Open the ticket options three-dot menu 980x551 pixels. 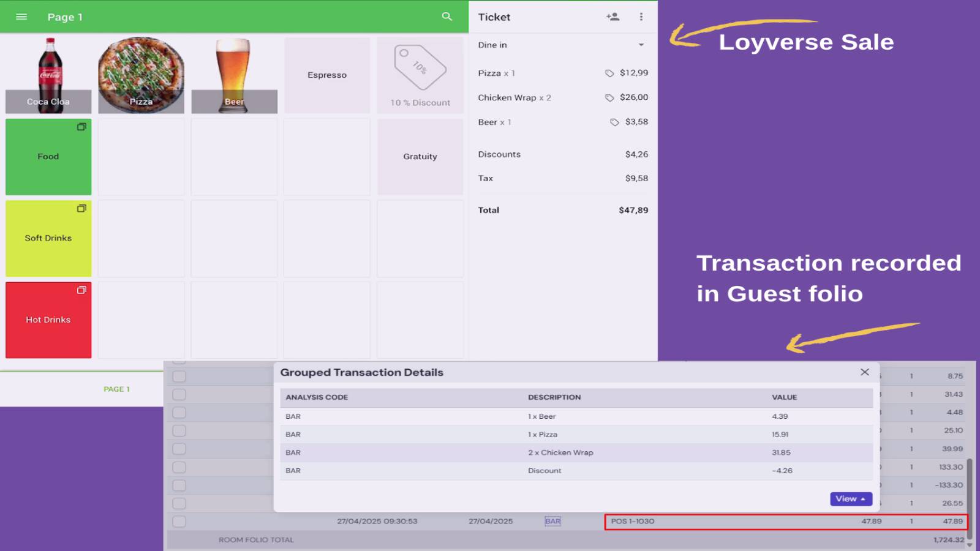pyautogui.click(x=641, y=17)
